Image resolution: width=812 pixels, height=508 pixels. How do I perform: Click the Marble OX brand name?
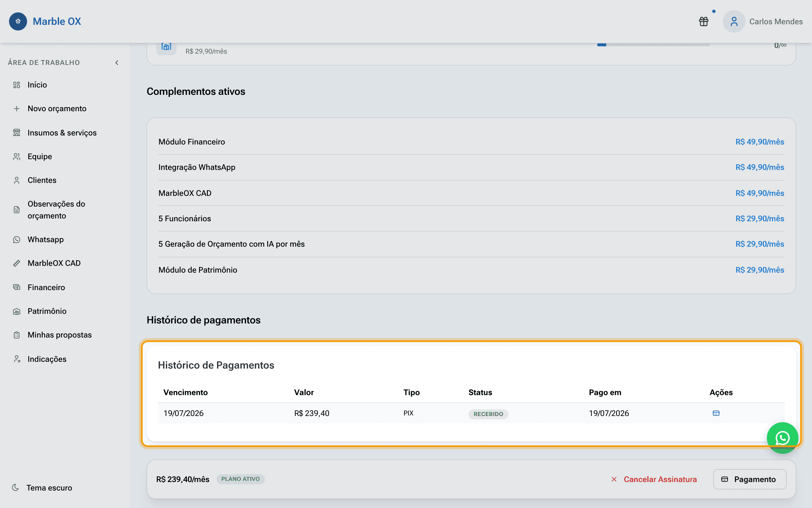coord(57,21)
